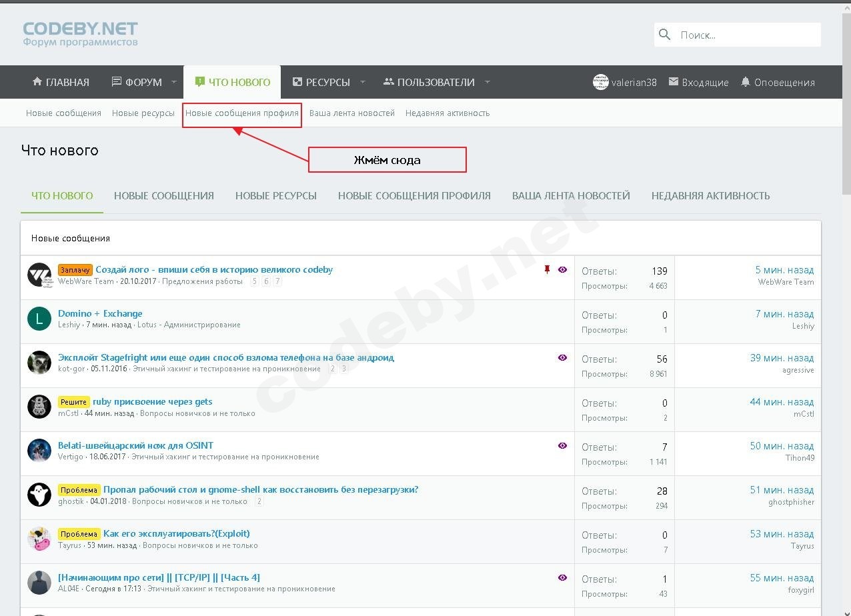This screenshot has height=616, width=851.
Task: Expand the Форум dropdown arrow
Action: point(174,82)
